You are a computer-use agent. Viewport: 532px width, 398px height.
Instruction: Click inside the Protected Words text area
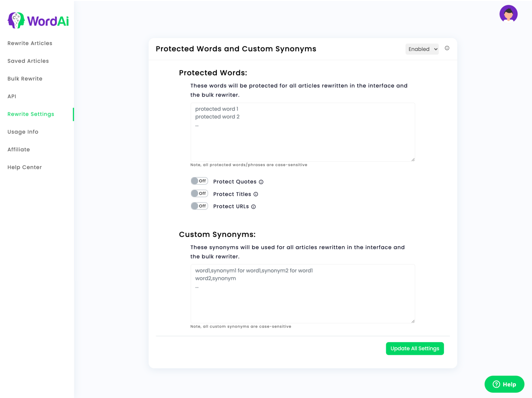tap(302, 132)
